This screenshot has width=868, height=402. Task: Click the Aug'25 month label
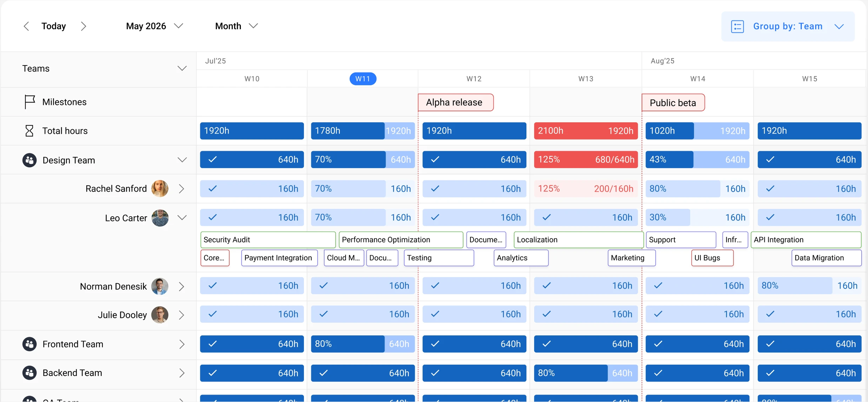click(662, 61)
